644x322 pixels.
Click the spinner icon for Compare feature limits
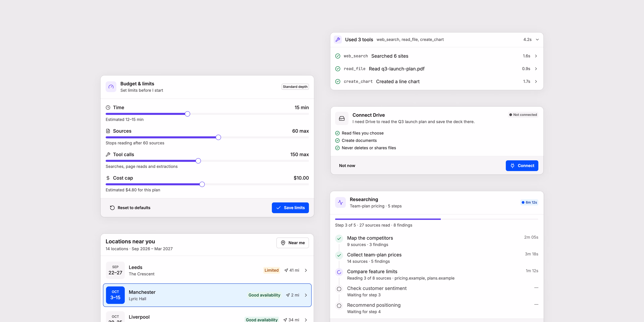(x=339, y=272)
